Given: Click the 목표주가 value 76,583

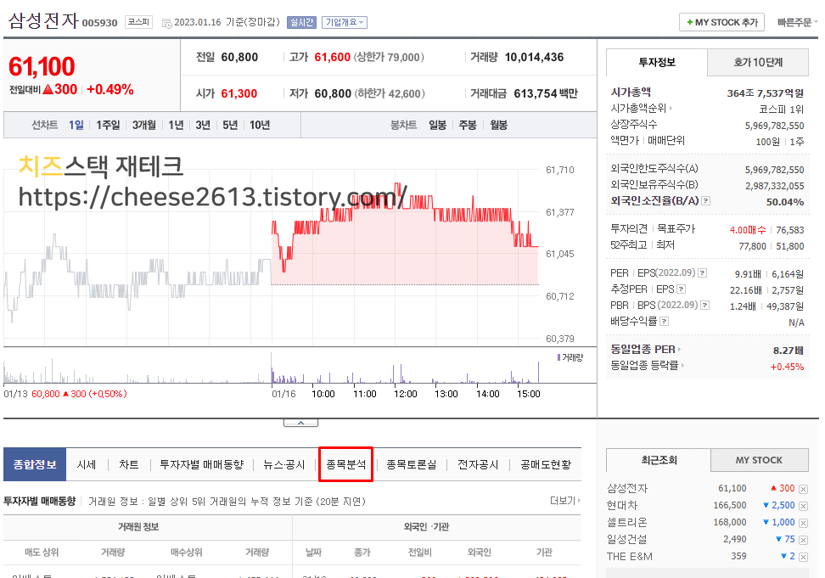Looking at the screenshot, I should [x=790, y=230].
